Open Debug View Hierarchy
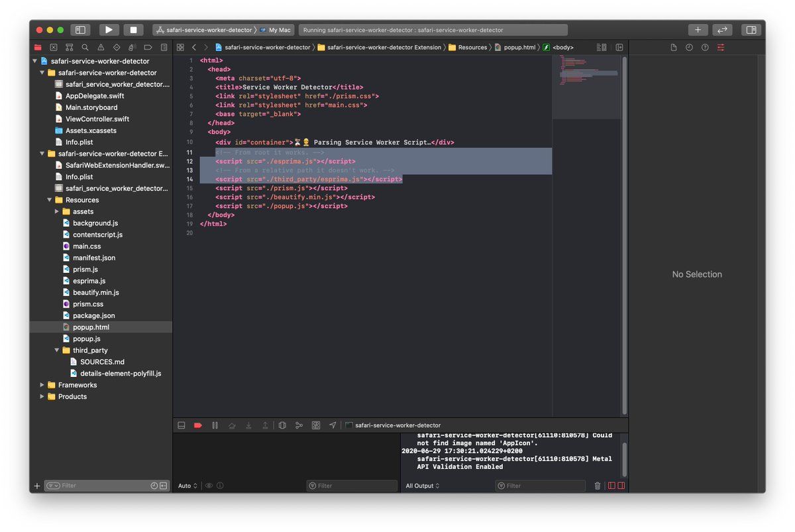The image size is (795, 532). [x=282, y=425]
